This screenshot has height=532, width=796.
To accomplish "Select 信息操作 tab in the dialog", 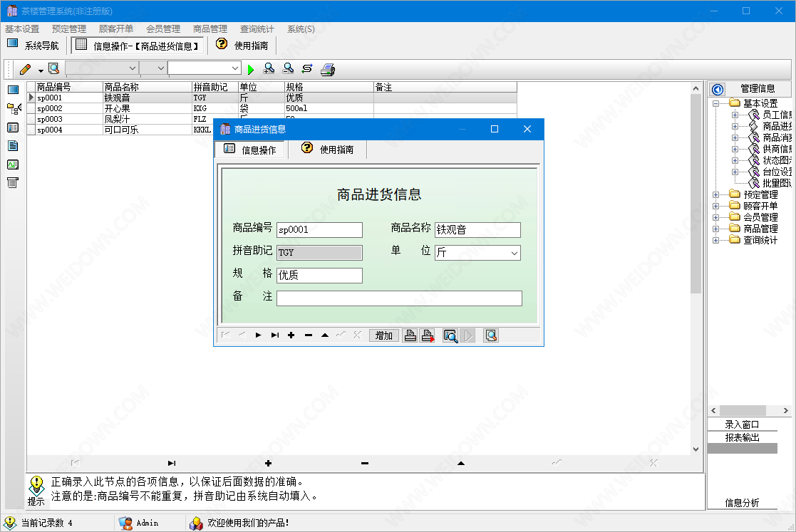I will click(x=250, y=150).
